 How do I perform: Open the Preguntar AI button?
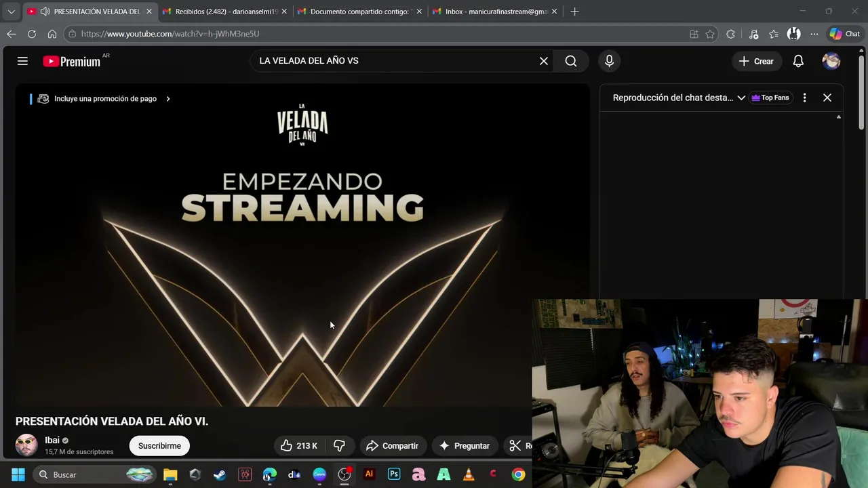pos(465,445)
